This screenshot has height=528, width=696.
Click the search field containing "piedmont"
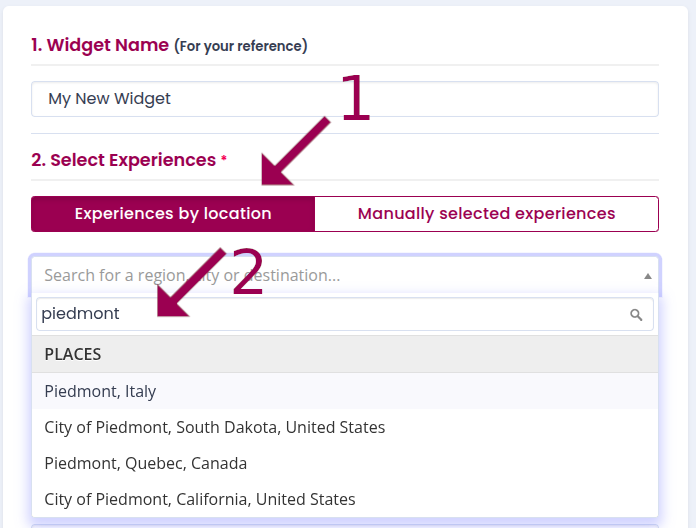click(x=330, y=314)
